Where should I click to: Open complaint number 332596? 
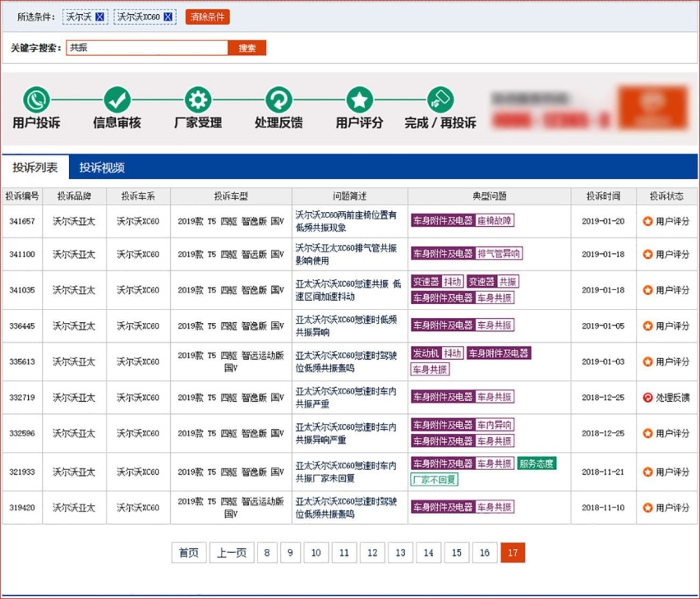point(22,433)
